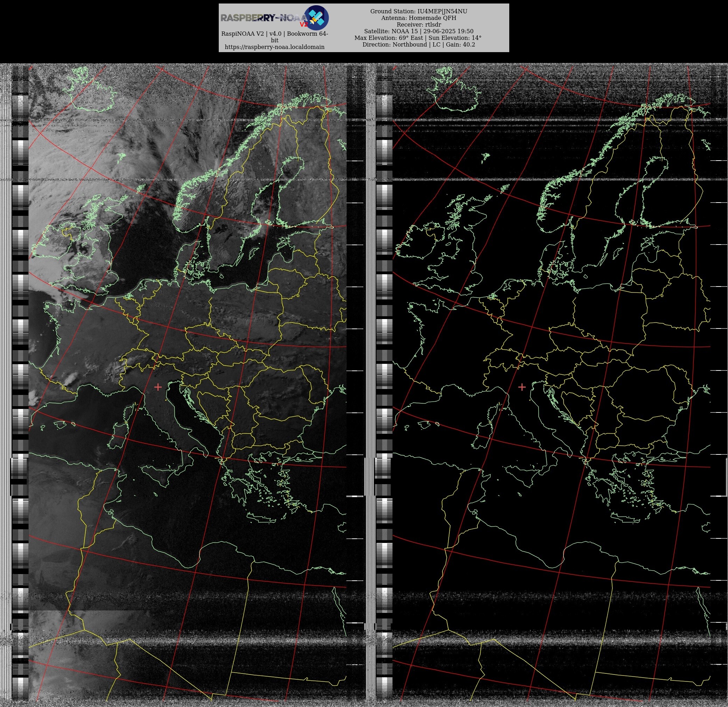Click the 'Direction: Northbound | LC | Gain: 40.2' line
The width and height of the screenshot is (728, 707).
coord(419,44)
